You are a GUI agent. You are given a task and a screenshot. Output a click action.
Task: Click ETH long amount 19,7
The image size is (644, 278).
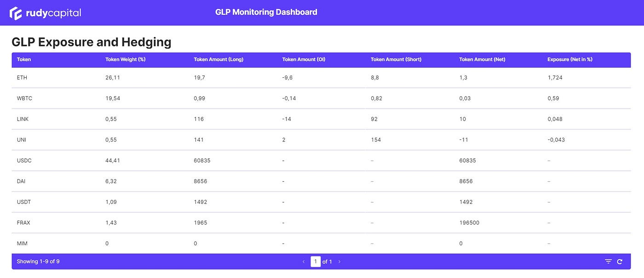(x=199, y=78)
